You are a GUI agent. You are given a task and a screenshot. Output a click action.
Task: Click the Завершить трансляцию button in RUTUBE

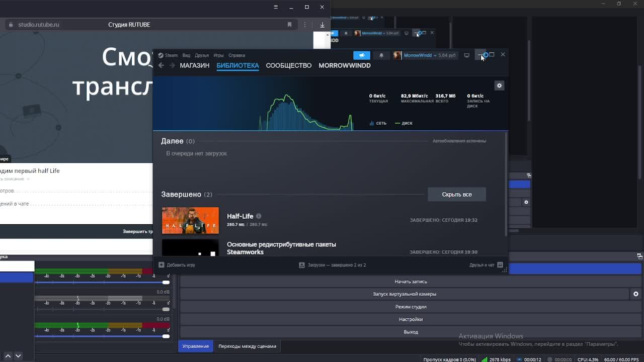(137, 232)
